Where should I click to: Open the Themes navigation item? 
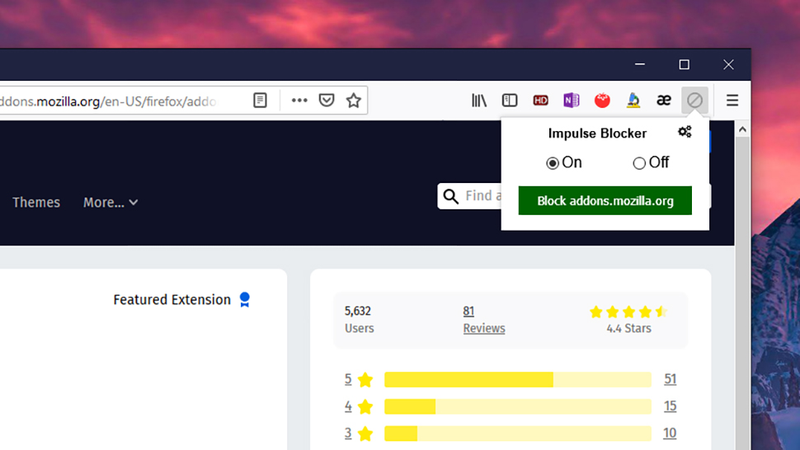[36, 203]
